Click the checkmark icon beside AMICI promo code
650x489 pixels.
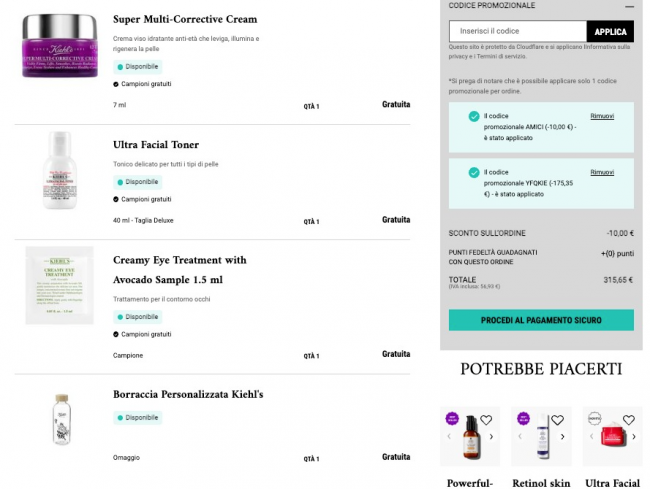click(x=473, y=116)
